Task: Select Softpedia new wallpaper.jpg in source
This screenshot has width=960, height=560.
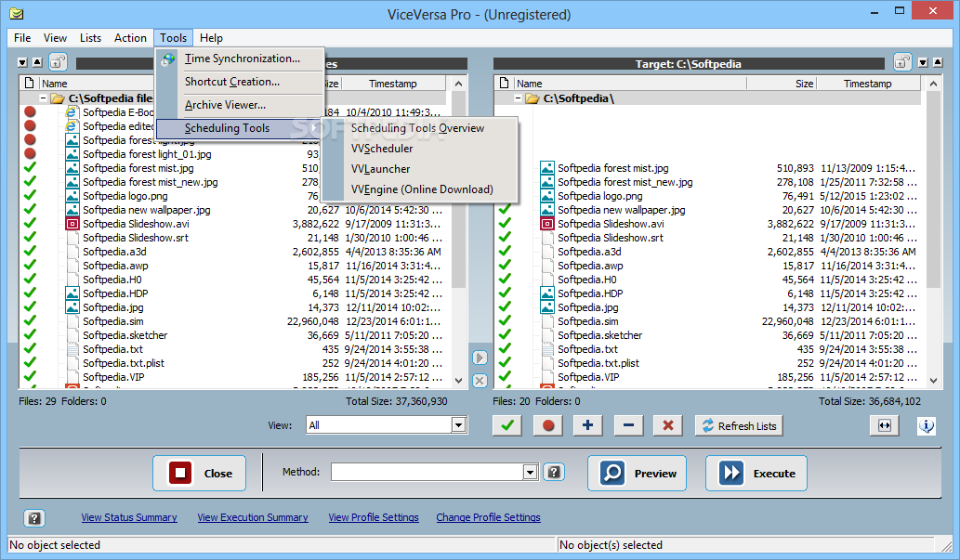Action: coord(146,210)
